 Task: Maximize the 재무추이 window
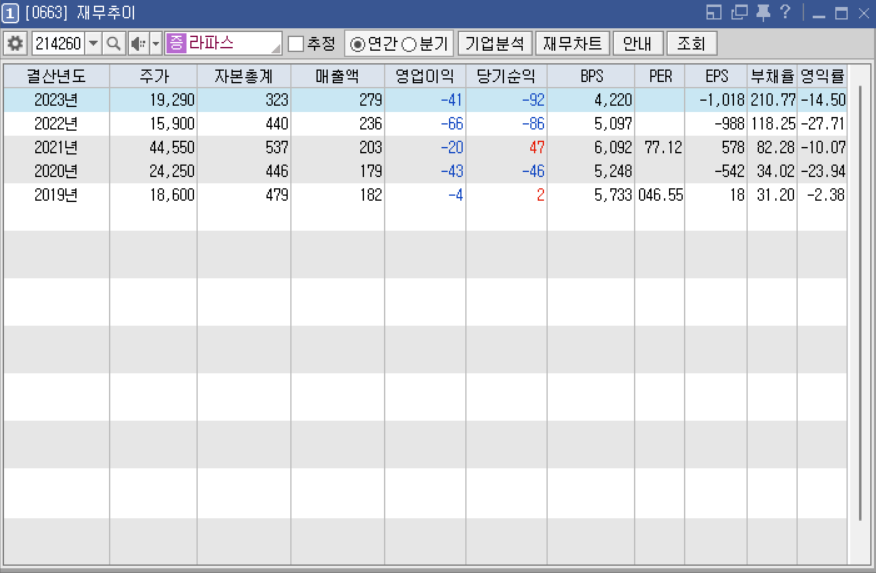(841, 13)
